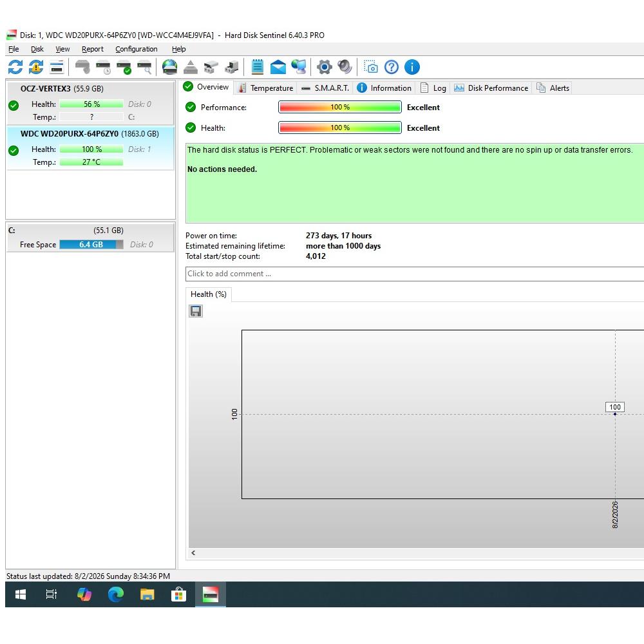Open the Disk menu

37,49
